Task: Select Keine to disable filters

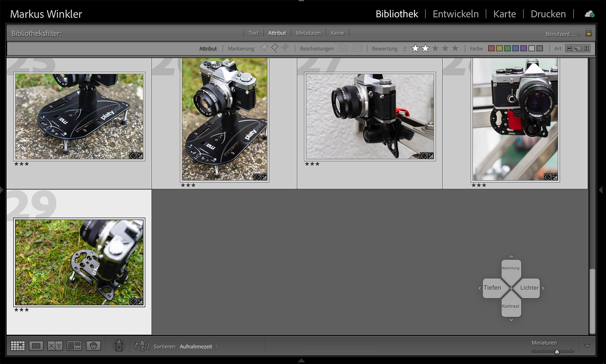Action: point(337,33)
